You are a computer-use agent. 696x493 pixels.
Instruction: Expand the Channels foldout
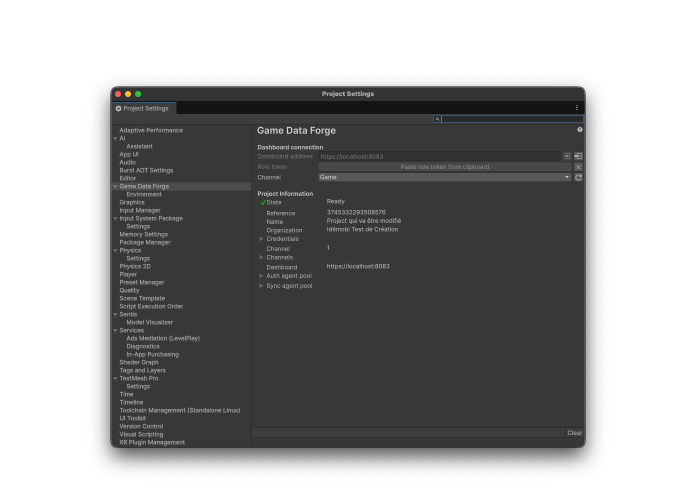[x=261, y=257]
